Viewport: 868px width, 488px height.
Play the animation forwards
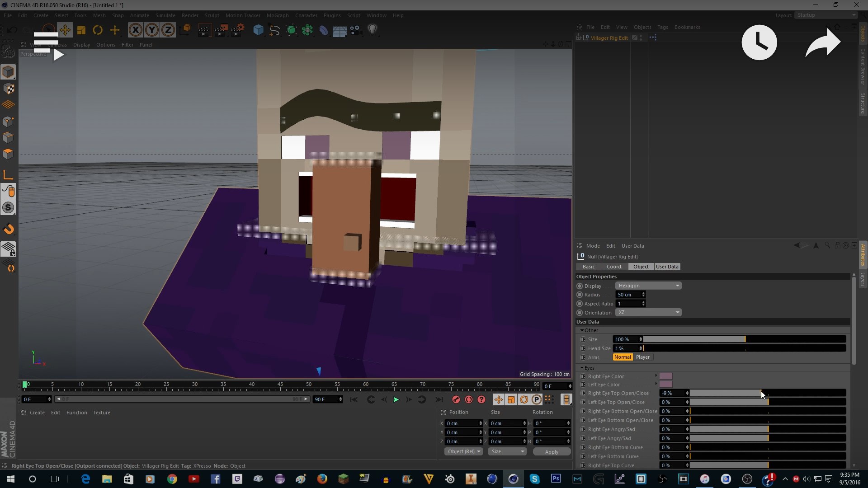(396, 399)
